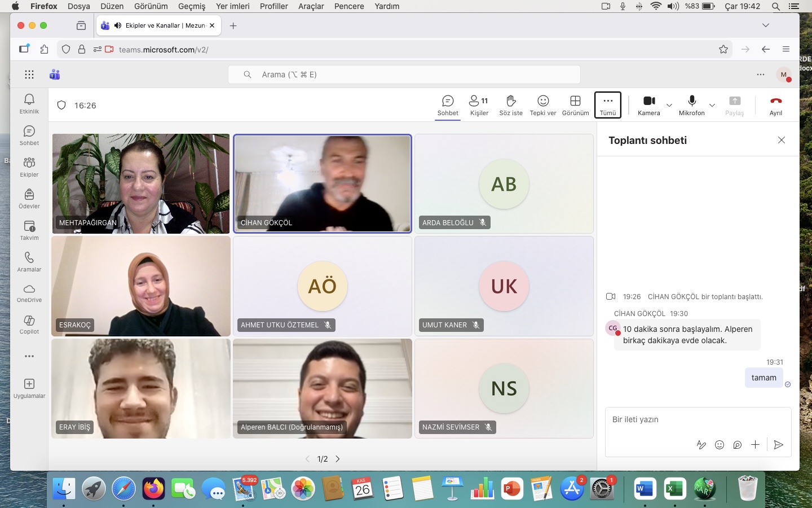This screenshot has width=812, height=508.
Task: Open the Kişiler participants panel
Action: tap(479, 105)
